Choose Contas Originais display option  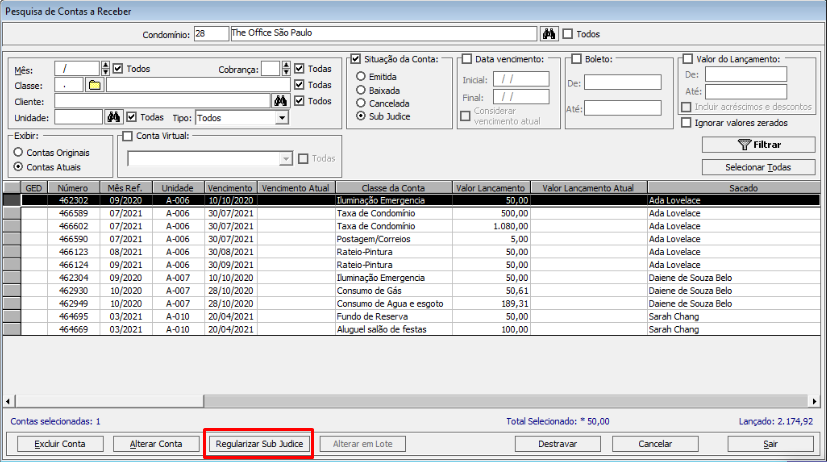coord(18,152)
